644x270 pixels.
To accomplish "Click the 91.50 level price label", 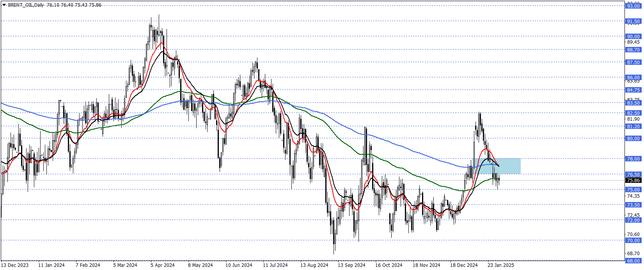I will pos(633,21).
